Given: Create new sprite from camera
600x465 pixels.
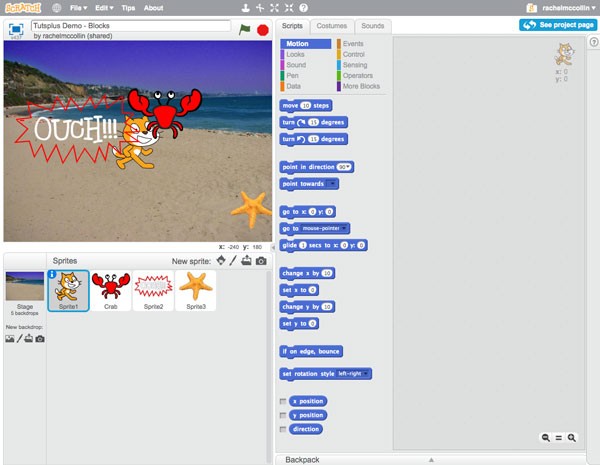Looking at the screenshot, I should coord(261,261).
